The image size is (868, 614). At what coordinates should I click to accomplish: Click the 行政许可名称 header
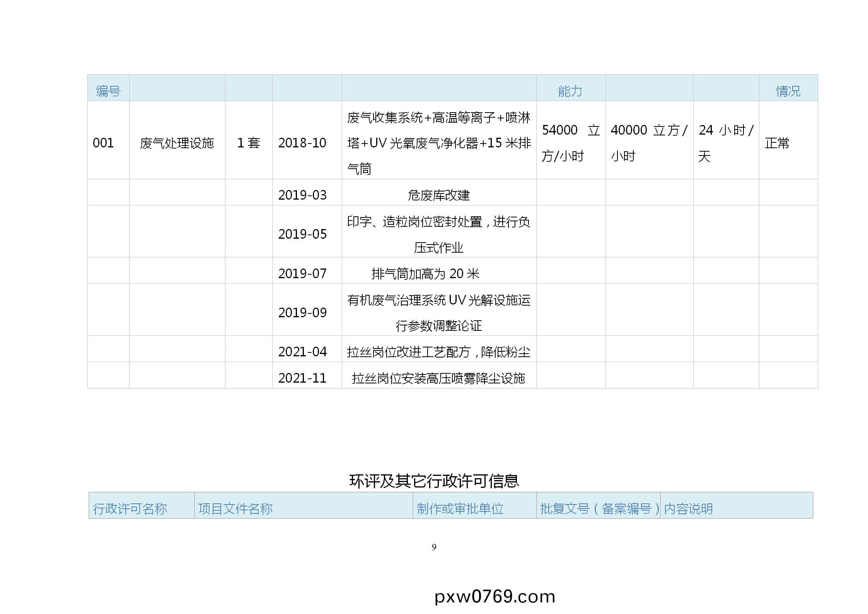(130, 508)
